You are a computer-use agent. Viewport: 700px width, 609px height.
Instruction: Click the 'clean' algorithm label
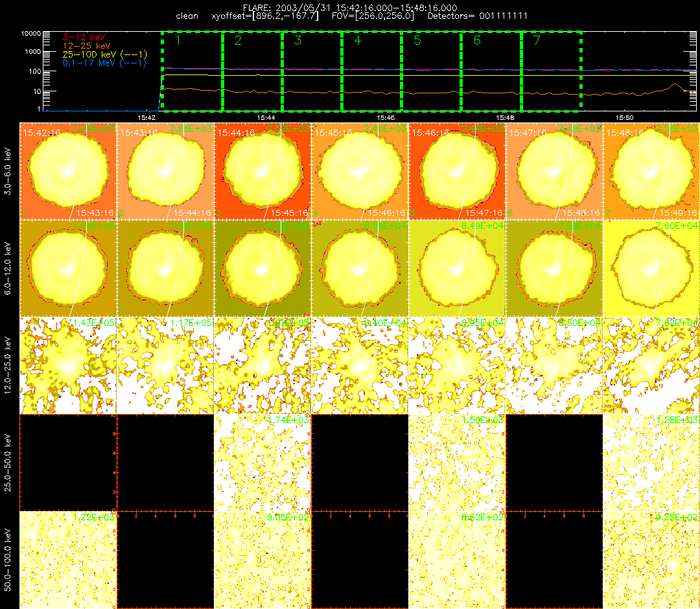(x=187, y=16)
